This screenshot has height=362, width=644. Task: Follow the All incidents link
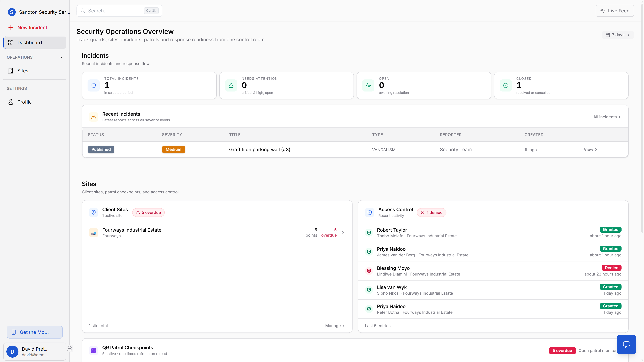point(606,117)
